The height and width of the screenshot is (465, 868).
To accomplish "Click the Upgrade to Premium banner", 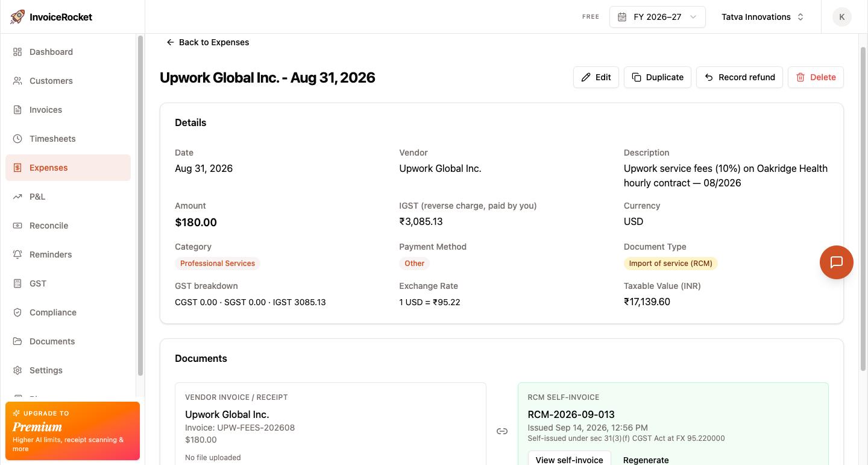I will pyautogui.click(x=72, y=431).
